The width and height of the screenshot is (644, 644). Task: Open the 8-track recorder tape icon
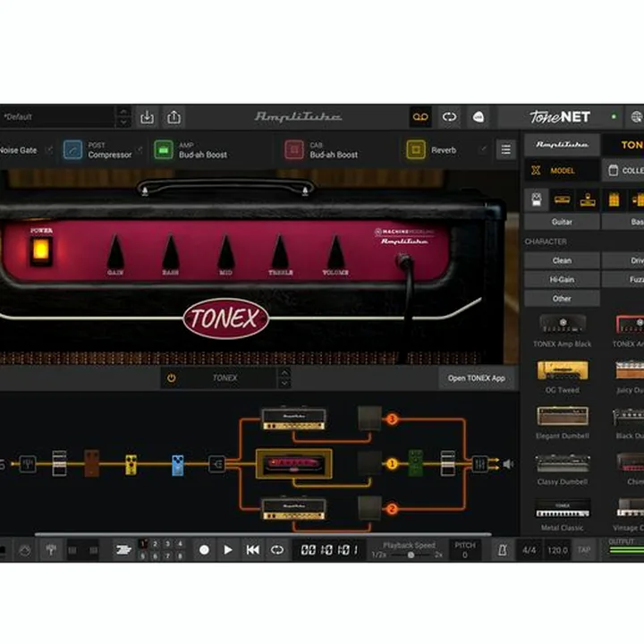tap(420, 117)
